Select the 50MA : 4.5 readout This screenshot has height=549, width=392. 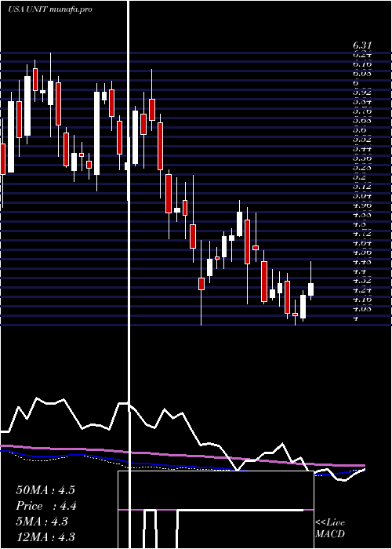pos(45,489)
